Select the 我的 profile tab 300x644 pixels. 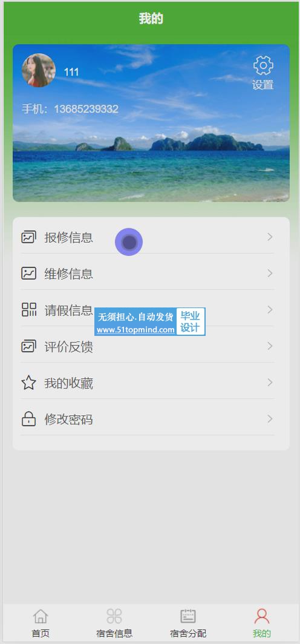pyautogui.click(x=262, y=623)
